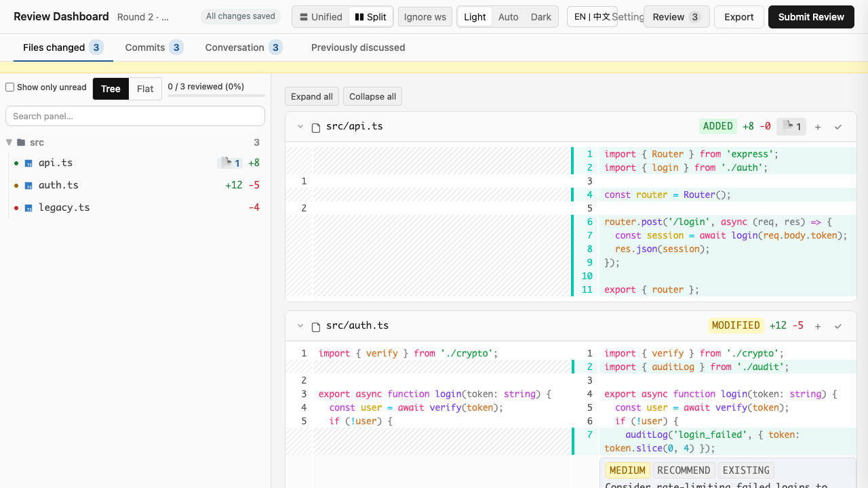Collapse the src folder in tree
The height and width of the screenshot is (488, 868).
9,142
